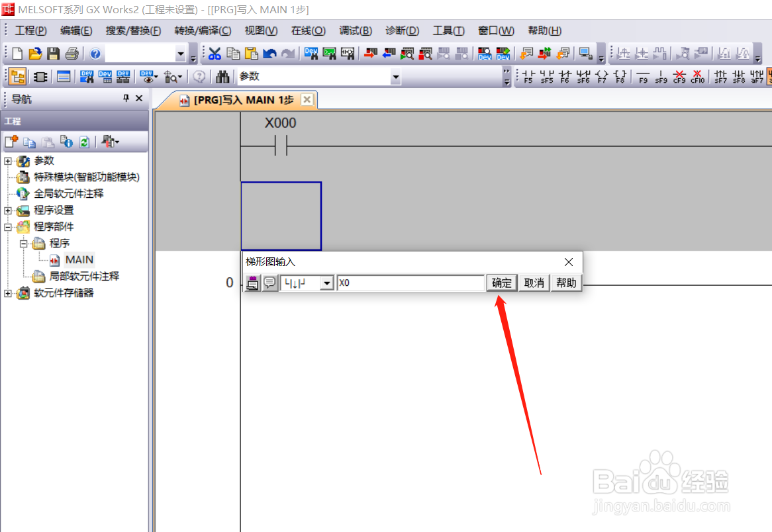
Task: Collapse the 程序部件 tree node
Action: (x=8, y=228)
